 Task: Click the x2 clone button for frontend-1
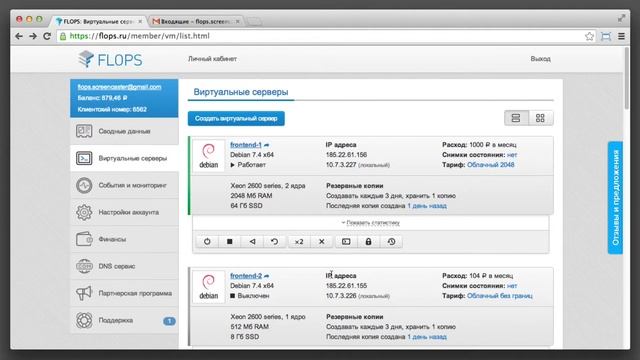tap(299, 242)
